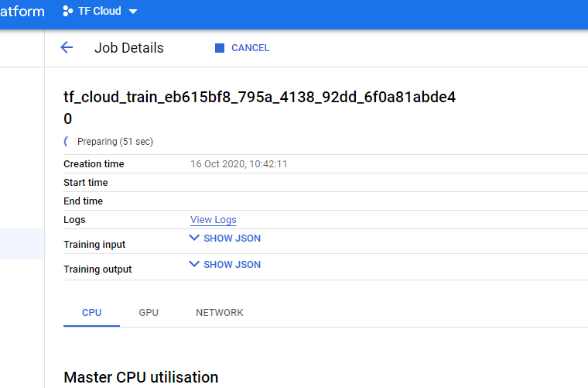Click the Preparing (51 sec) status
The width and height of the screenshot is (588, 388).
point(115,142)
